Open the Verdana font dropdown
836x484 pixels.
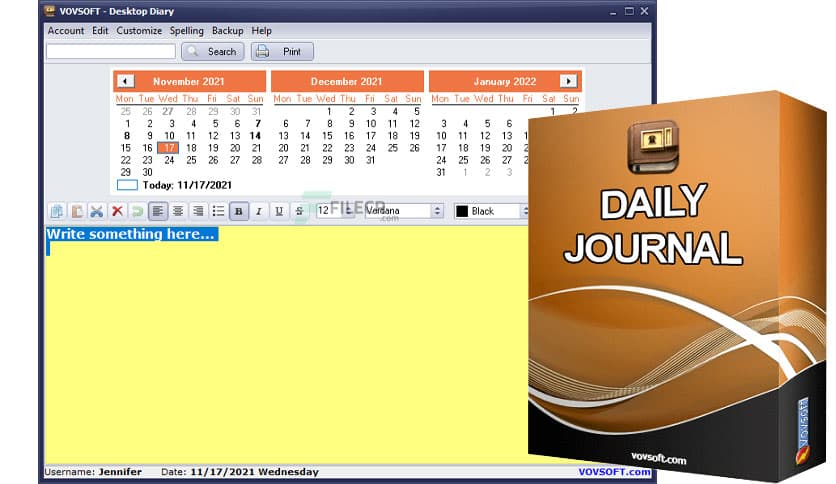(437, 211)
